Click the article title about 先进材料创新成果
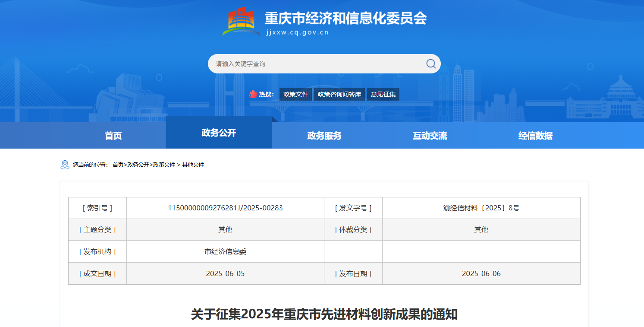This screenshot has width=644, height=327. 324,314
